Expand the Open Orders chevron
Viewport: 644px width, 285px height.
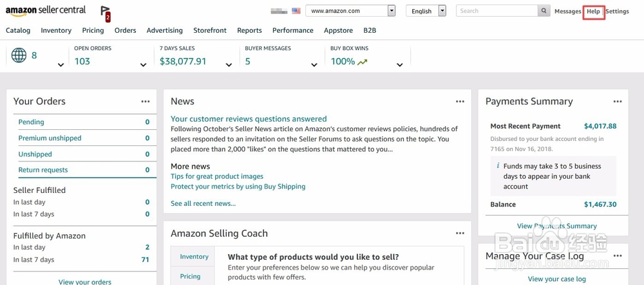[x=144, y=65]
